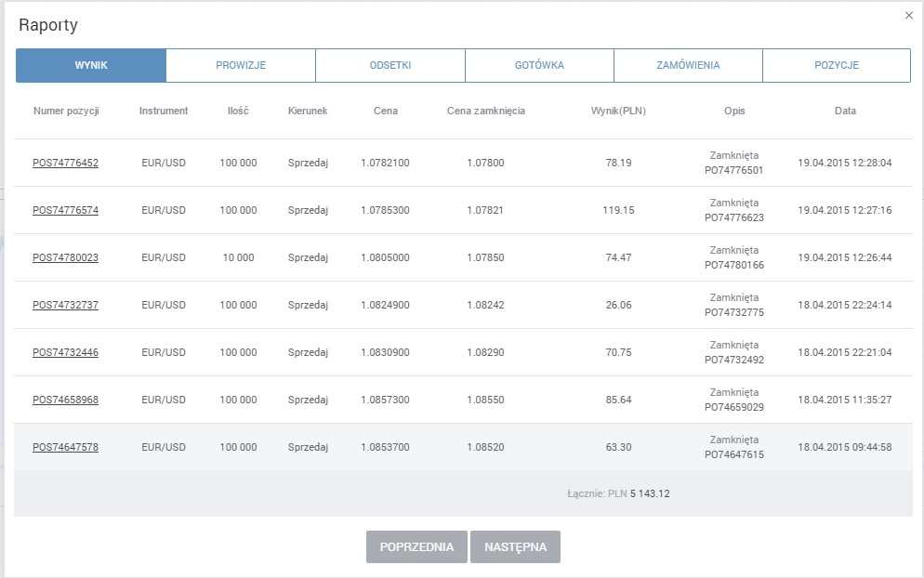Screen dimensions: 924x578
Task: Click the Poprzednia page button
Action: 416,547
